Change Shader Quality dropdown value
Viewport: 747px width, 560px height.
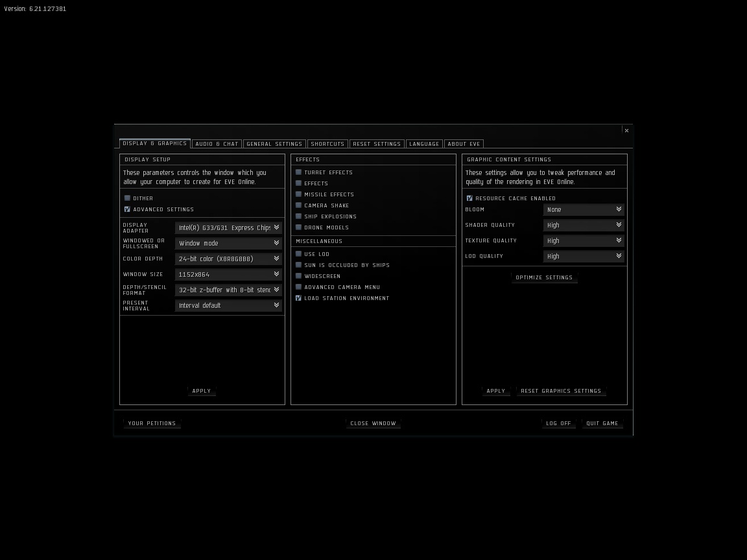[584, 225]
